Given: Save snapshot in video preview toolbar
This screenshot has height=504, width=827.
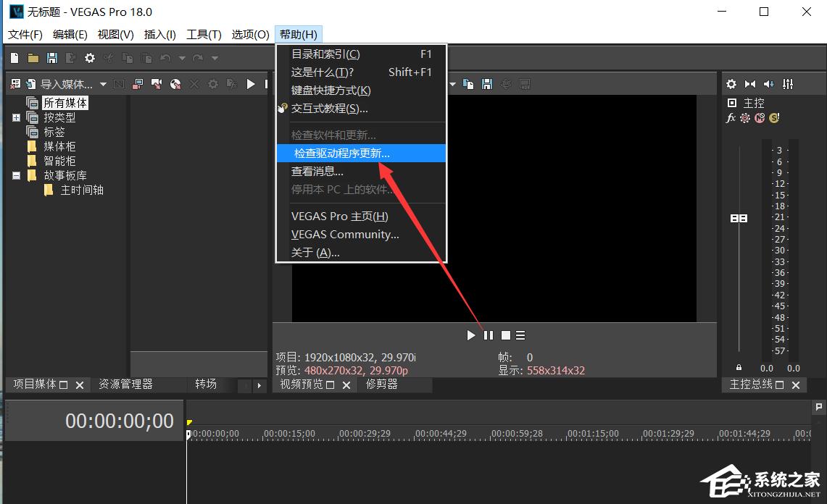Looking at the screenshot, I should click(x=487, y=84).
